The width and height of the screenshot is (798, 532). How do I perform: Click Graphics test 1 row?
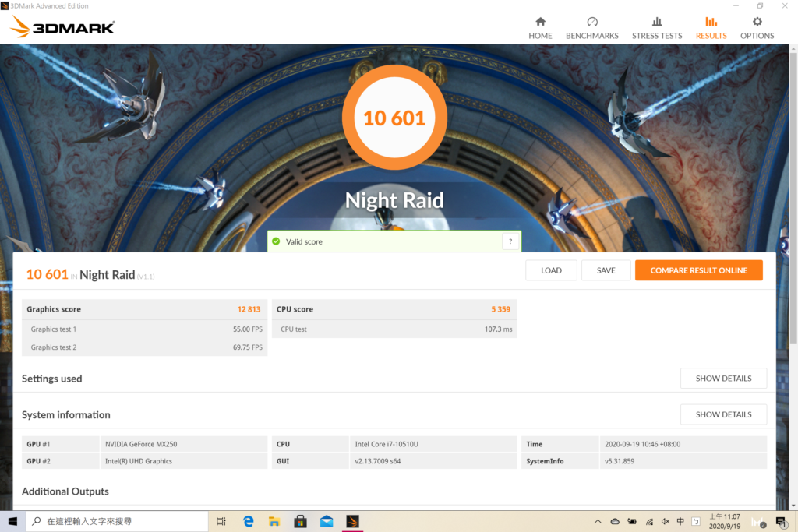(x=144, y=329)
